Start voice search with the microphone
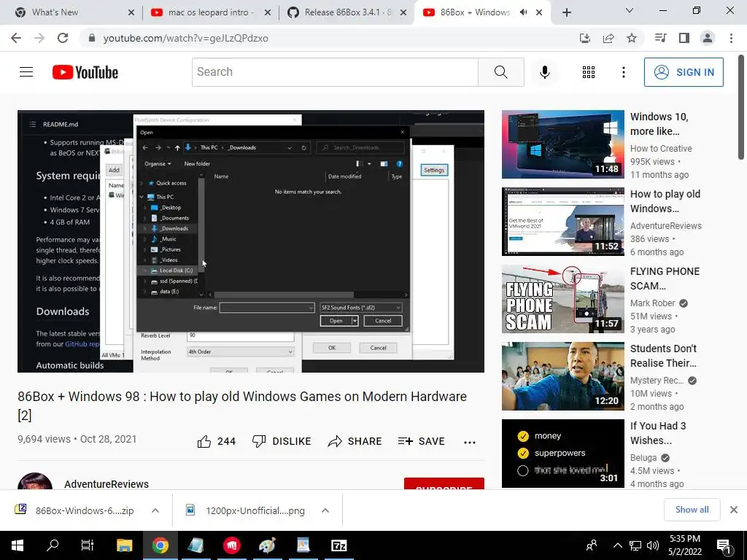 [545, 72]
